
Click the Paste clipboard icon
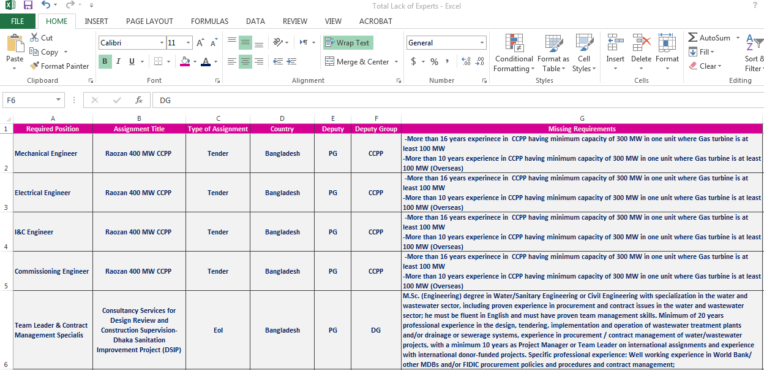(15, 43)
